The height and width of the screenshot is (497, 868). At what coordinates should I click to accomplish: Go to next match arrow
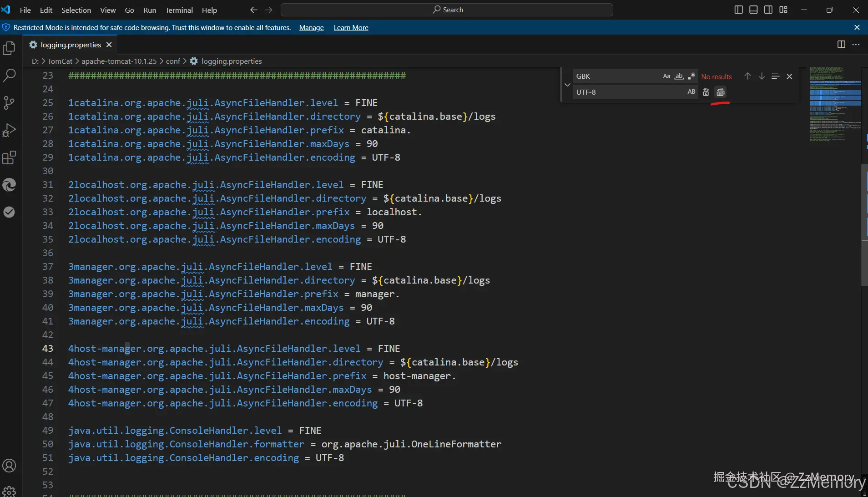pyautogui.click(x=762, y=76)
